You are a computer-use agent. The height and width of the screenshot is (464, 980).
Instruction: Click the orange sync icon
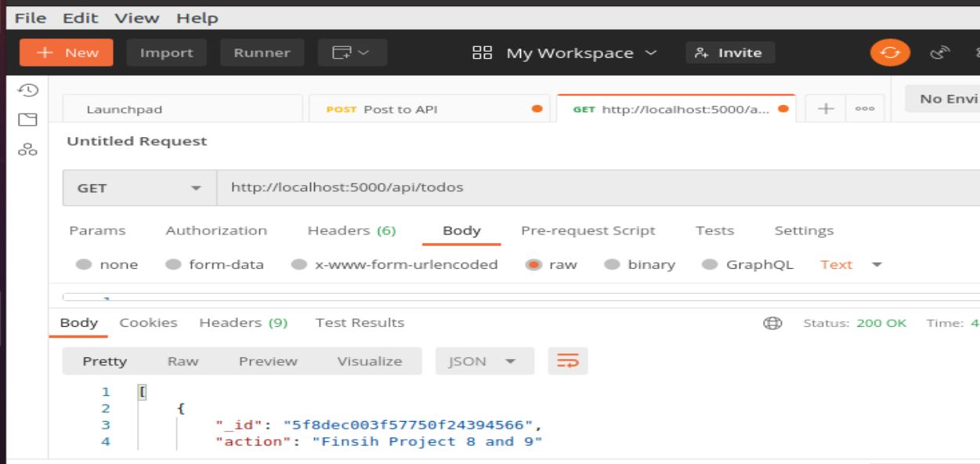(x=889, y=53)
